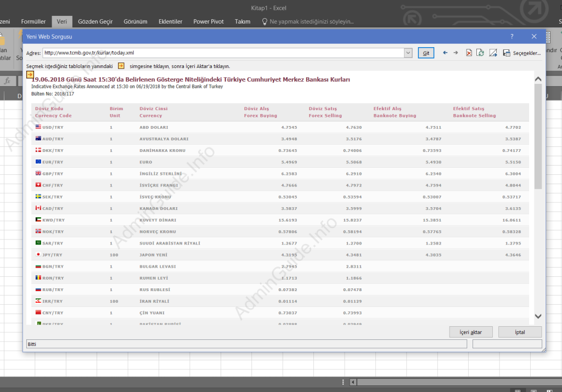Click the 'JAPON YENİ' currency name
Viewport: 562px width, 392px height.
click(154, 254)
